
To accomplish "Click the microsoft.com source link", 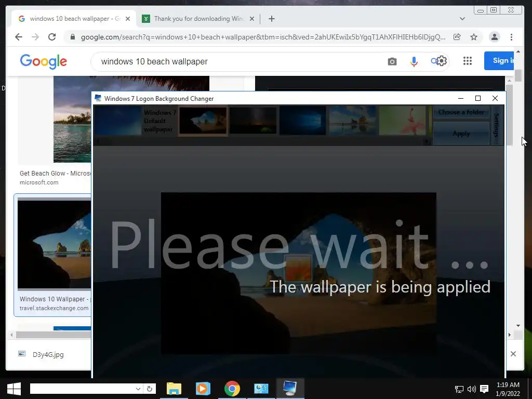I will (x=39, y=182).
